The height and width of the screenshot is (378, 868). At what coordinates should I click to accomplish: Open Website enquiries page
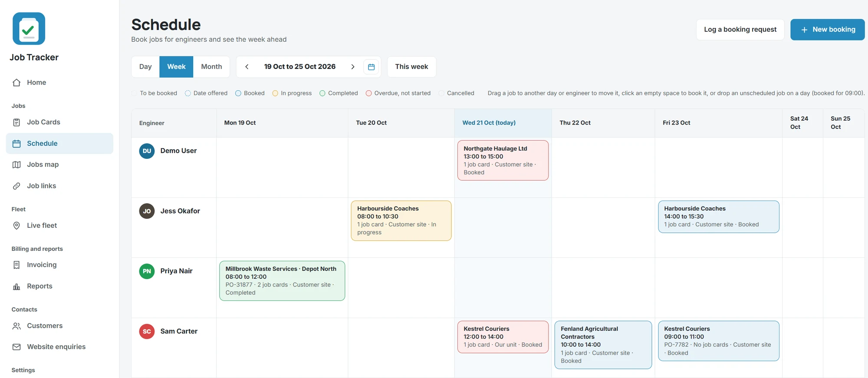point(59,347)
